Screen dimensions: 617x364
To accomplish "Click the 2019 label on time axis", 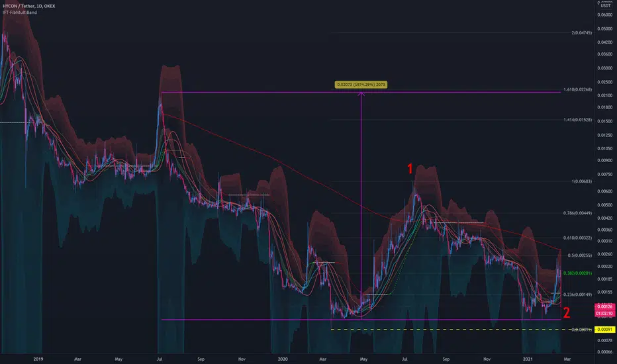I will tap(38, 359).
